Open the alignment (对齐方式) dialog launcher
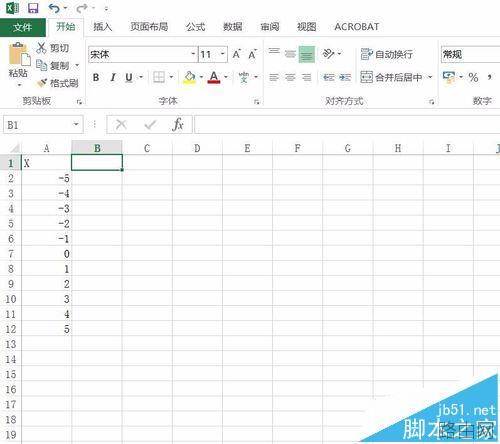This screenshot has width=500, height=444. click(x=431, y=102)
